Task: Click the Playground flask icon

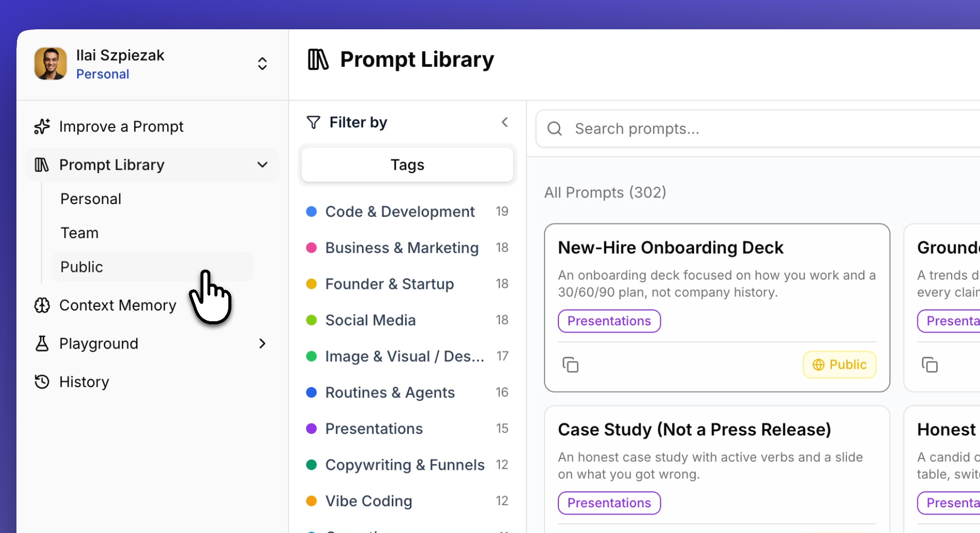Action: point(42,343)
